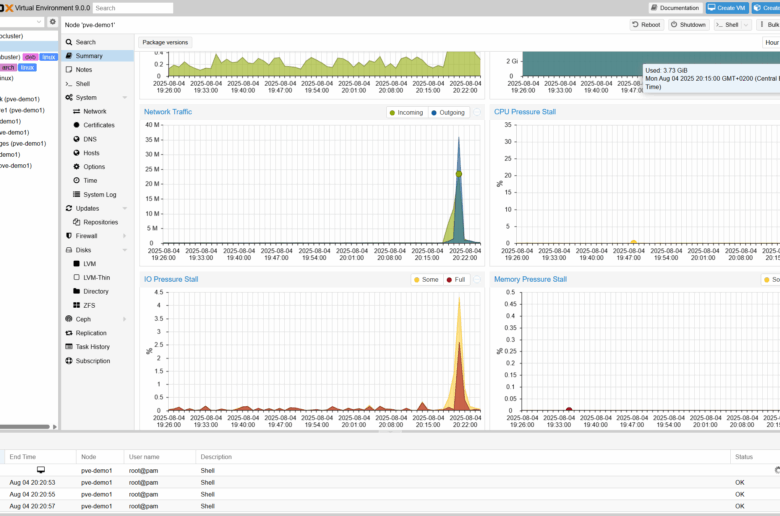Open the ZFS disks page

click(x=89, y=305)
